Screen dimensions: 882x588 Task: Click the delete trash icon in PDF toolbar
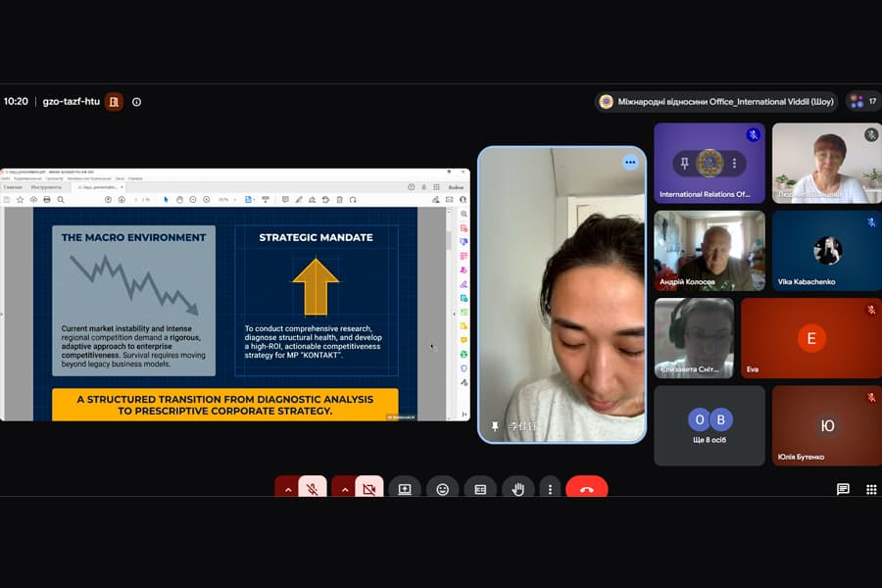point(339,200)
